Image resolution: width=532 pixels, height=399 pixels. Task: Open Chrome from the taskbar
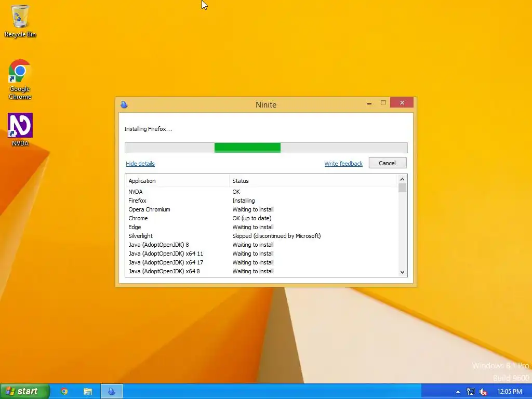click(64, 391)
